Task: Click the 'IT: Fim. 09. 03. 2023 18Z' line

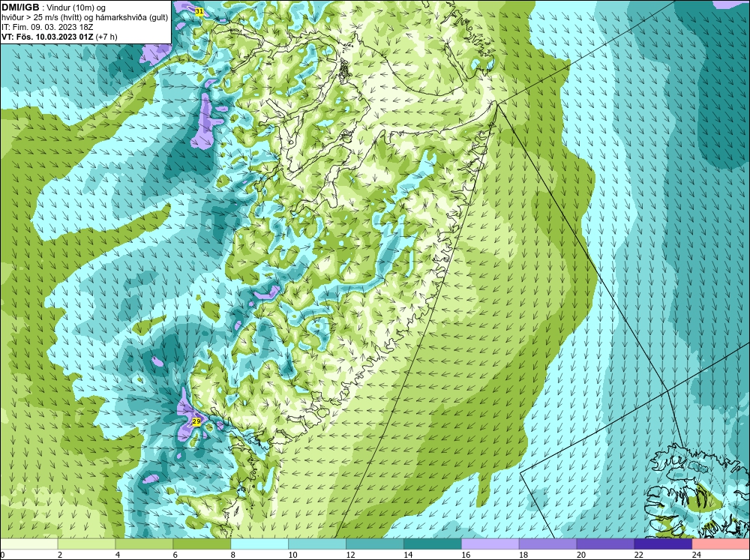Action: pos(47,27)
